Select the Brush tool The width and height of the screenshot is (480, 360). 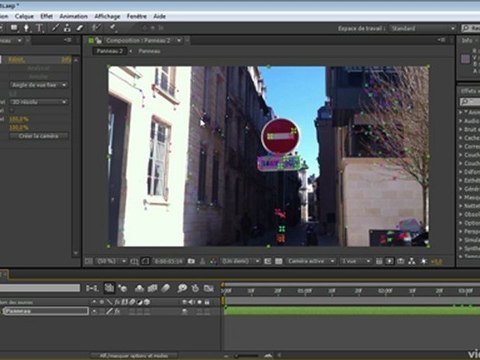(x=55, y=28)
